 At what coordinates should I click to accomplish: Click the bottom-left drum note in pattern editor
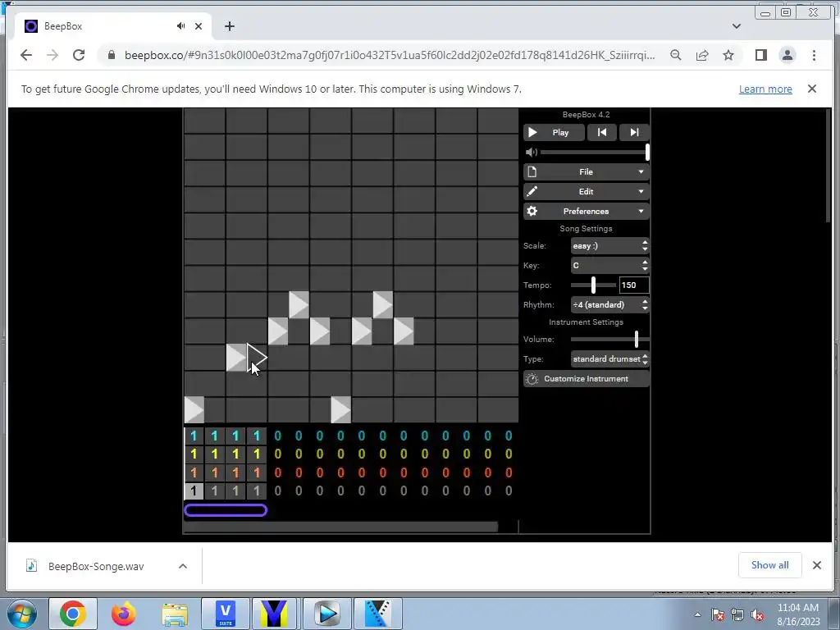pyautogui.click(x=194, y=410)
